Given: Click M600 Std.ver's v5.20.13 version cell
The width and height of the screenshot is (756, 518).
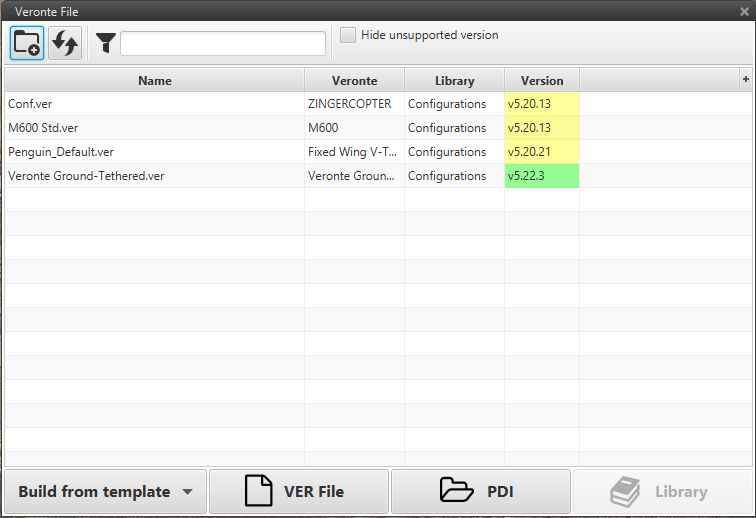Looking at the screenshot, I should point(542,128).
